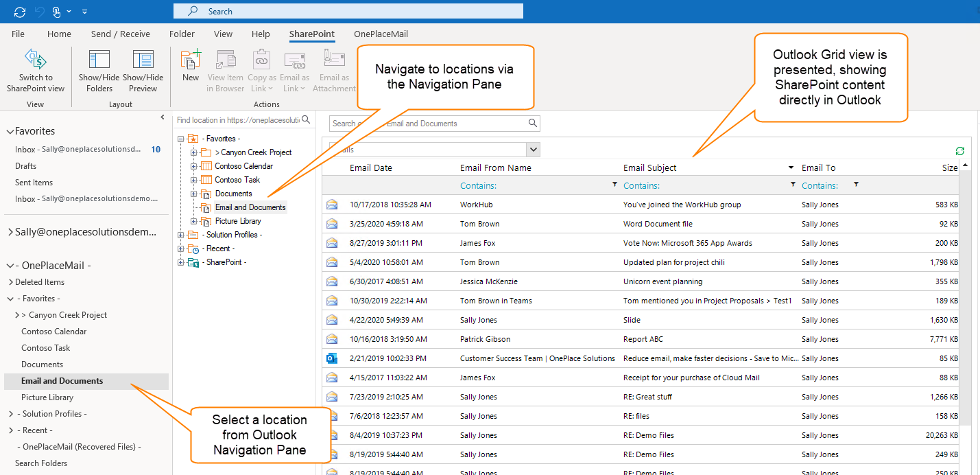
Task: Click View Item in Browser icon
Action: click(x=226, y=59)
